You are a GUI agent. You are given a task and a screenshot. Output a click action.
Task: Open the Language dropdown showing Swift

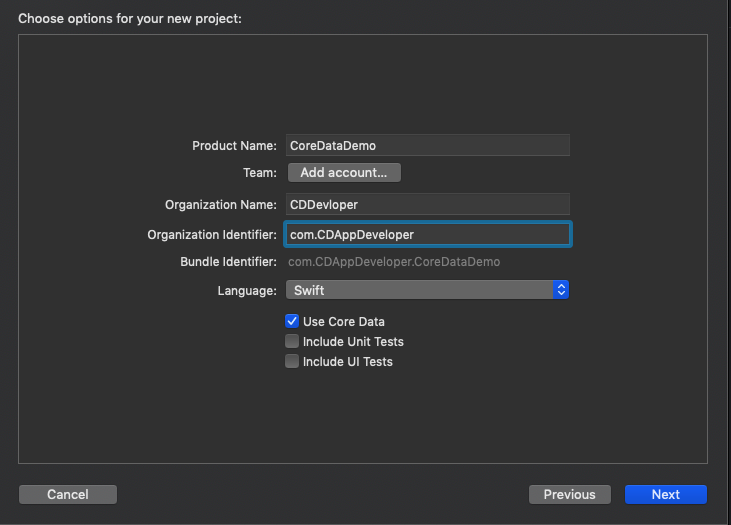pos(420,290)
